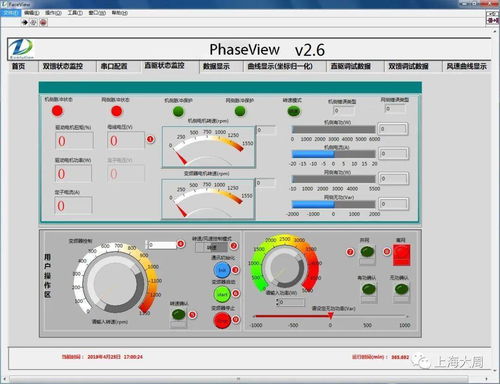Image resolution: width=500 pixels, height=384 pixels.
Task: Click the 驱动电机功率(W) value box
Action: point(73,173)
